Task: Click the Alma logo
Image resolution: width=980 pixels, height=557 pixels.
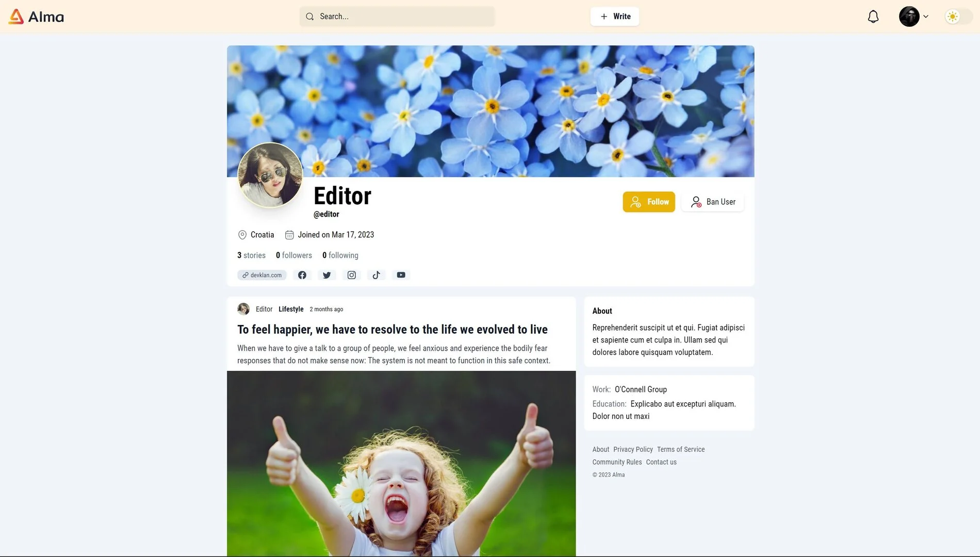Action: [x=36, y=17]
